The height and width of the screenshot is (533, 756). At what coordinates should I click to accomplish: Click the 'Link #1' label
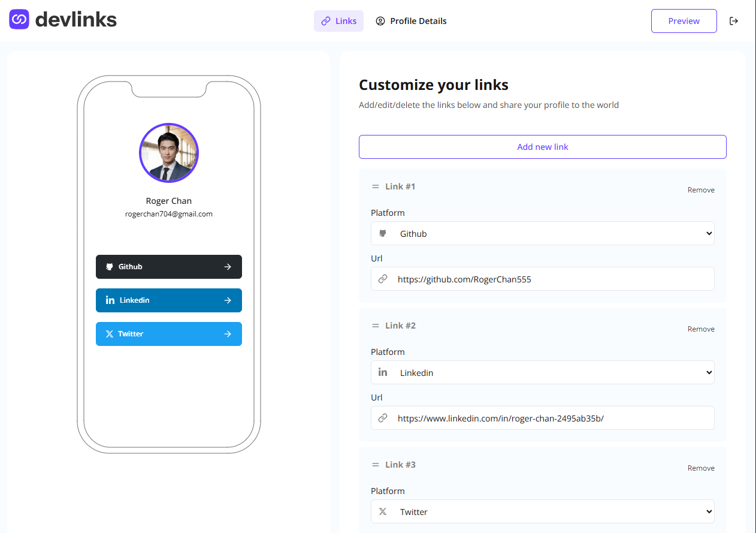click(400, 186)
